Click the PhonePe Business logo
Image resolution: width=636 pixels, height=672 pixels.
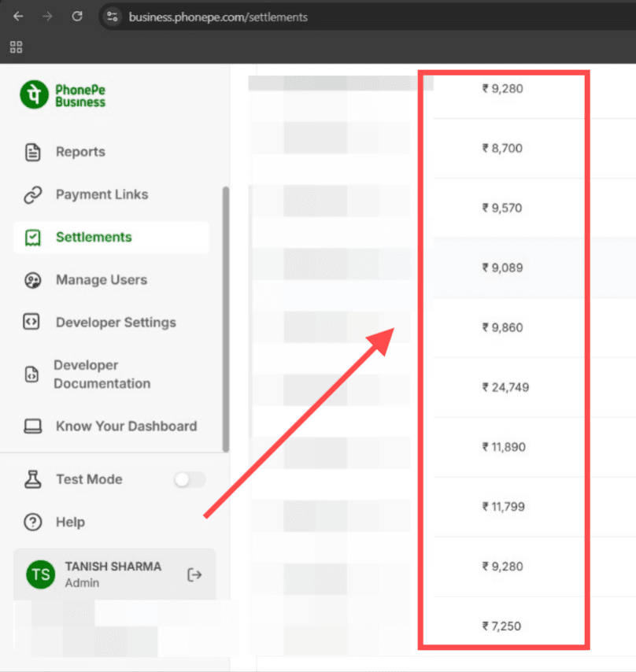coord(63,94)
